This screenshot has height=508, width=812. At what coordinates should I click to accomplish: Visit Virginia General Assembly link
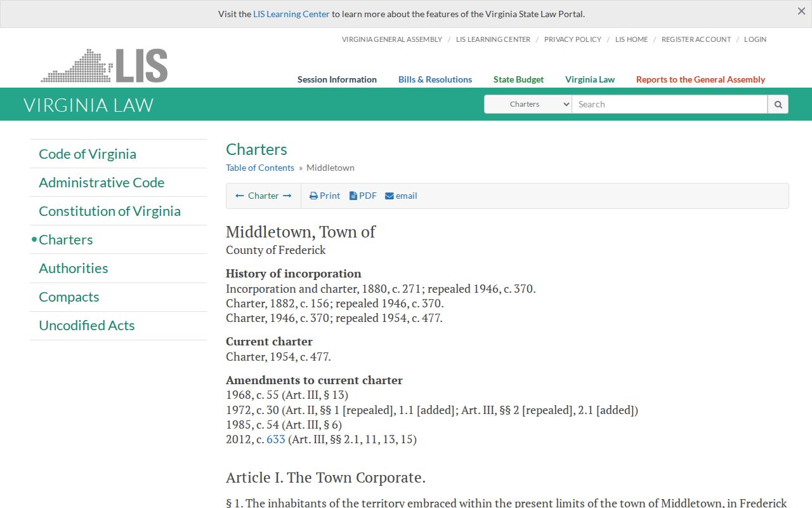[x=392, y=39]
